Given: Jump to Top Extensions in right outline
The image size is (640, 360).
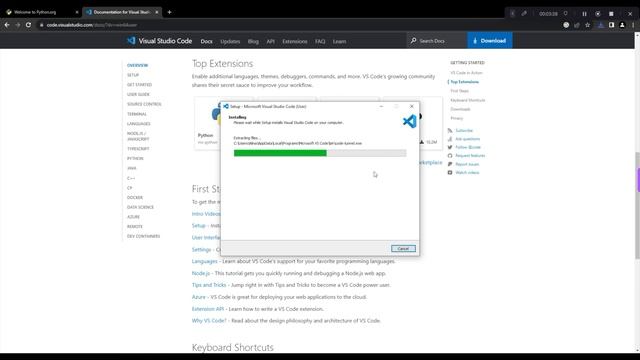Looking at the screenshot, I should pos(464,82).
